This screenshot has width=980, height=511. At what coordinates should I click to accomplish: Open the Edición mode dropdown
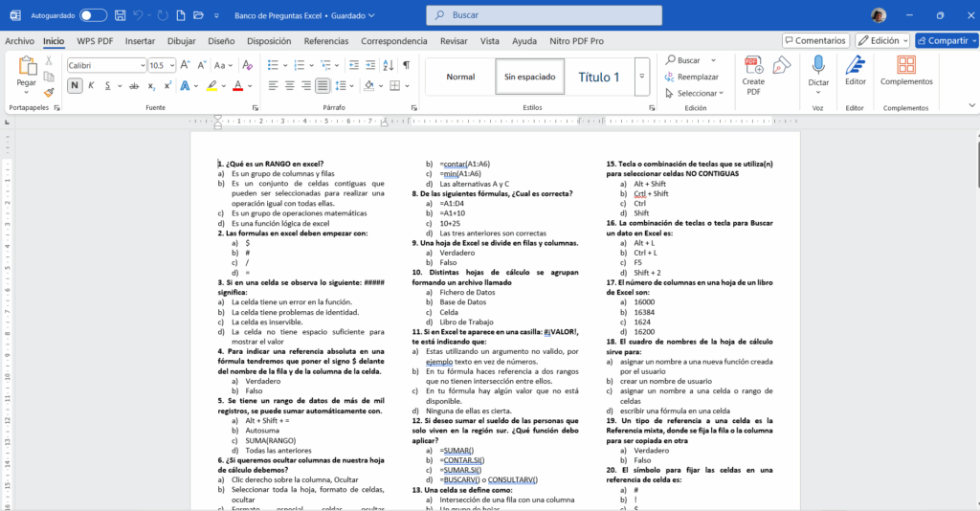tap(882, 40)
